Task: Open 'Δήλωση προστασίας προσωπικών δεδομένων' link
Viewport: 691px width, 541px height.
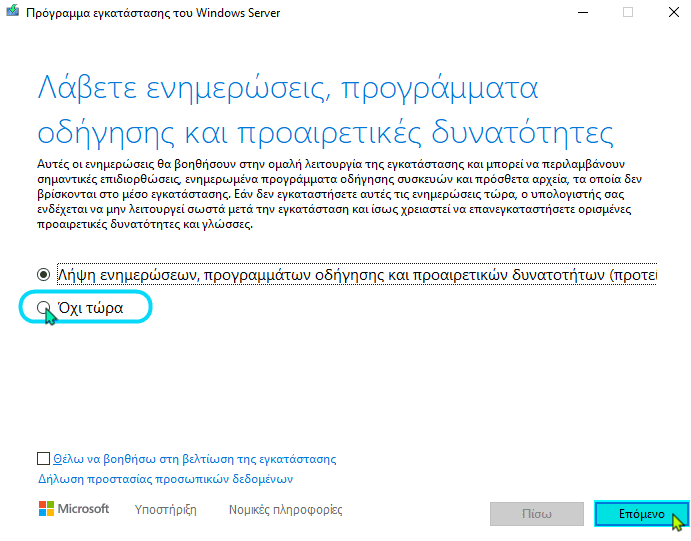Action: coord(165,479)
